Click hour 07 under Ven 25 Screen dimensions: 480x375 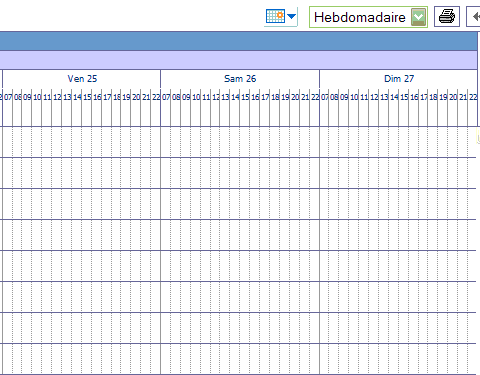[x=8, y=97]
